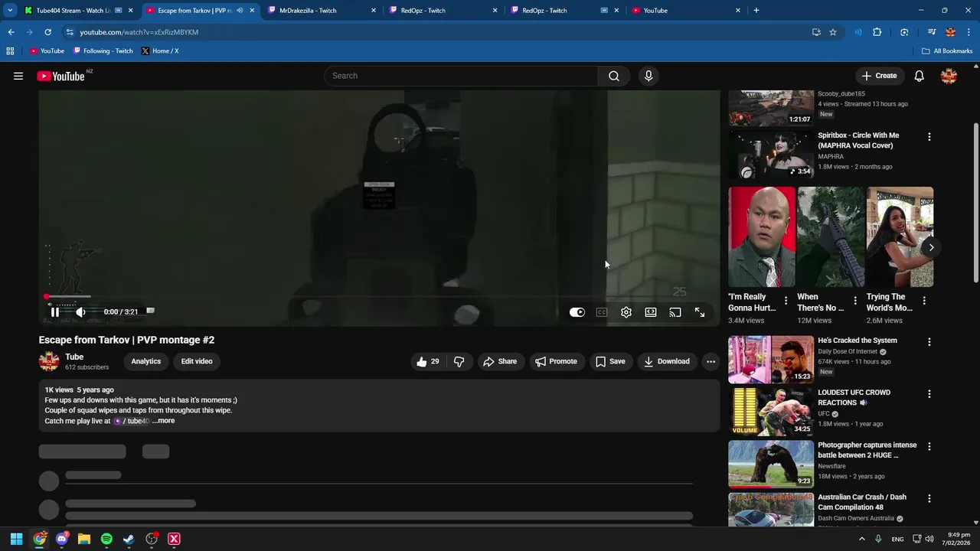Open the "When There's No" short thumbnail
The height and width of the screenshot is (551, 980).
(831, 236)
